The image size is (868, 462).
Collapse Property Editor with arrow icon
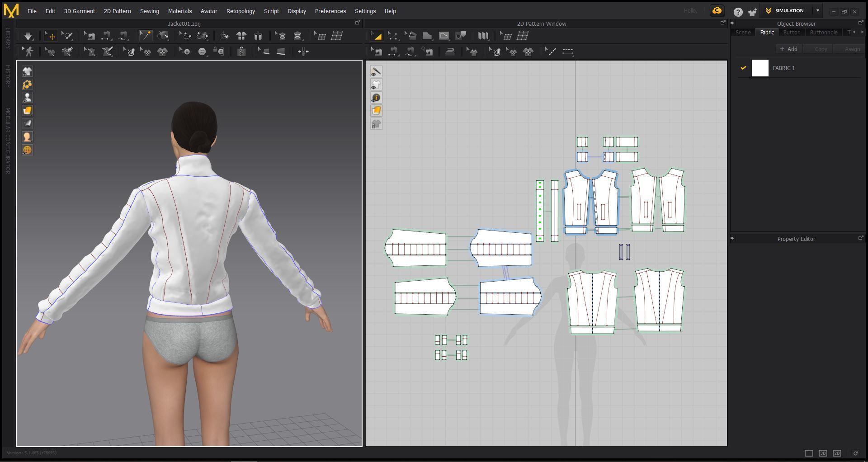(732, 238)
